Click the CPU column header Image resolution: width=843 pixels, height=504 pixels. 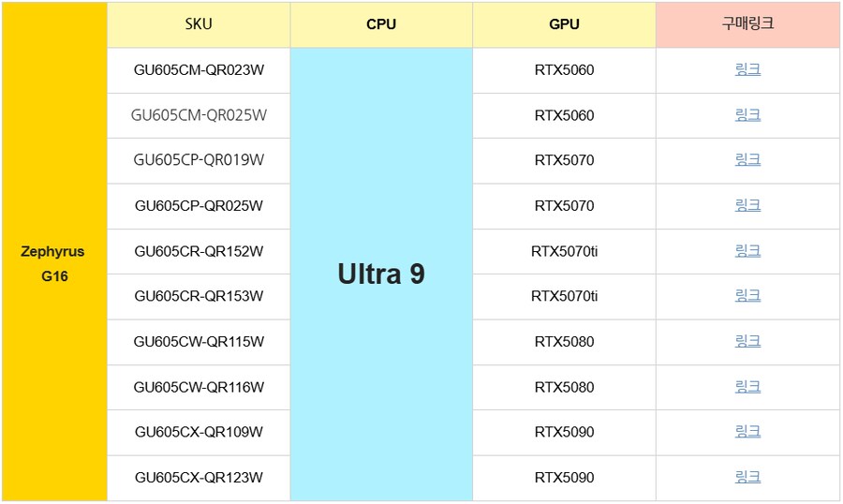381,24
